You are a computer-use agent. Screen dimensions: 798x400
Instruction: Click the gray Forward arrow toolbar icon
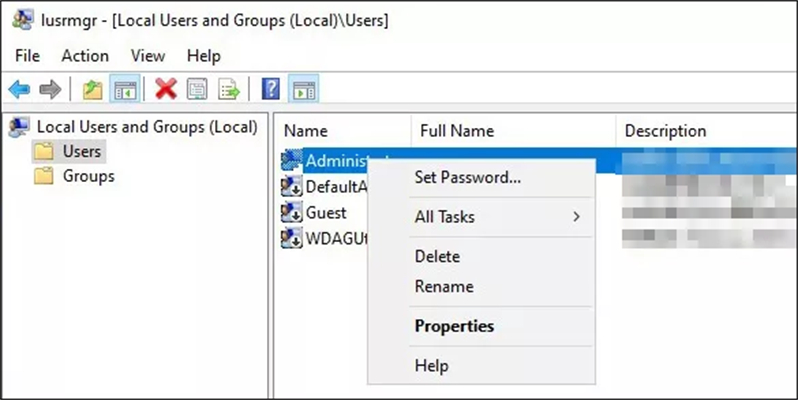point(50,90)
